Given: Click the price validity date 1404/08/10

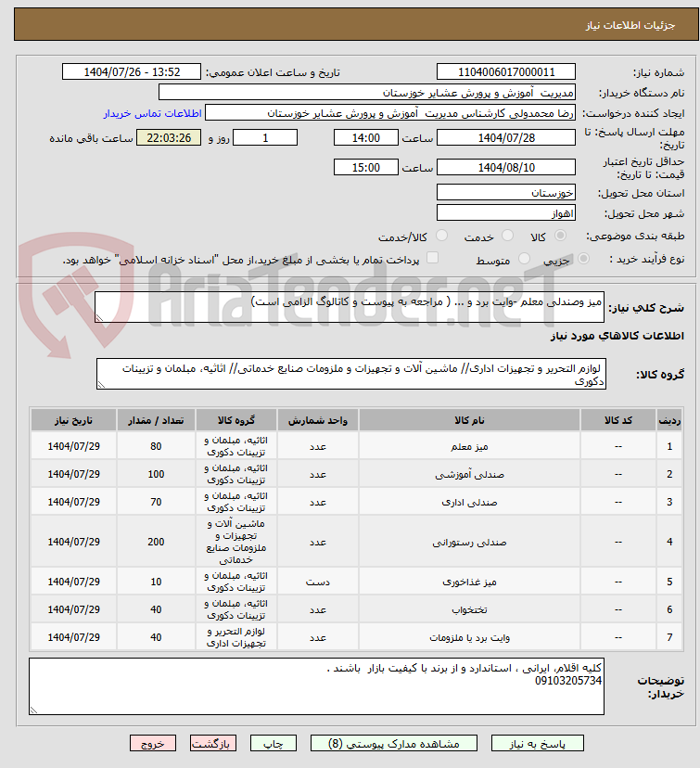Looking at the screenshot, I should tap(506, 168).
